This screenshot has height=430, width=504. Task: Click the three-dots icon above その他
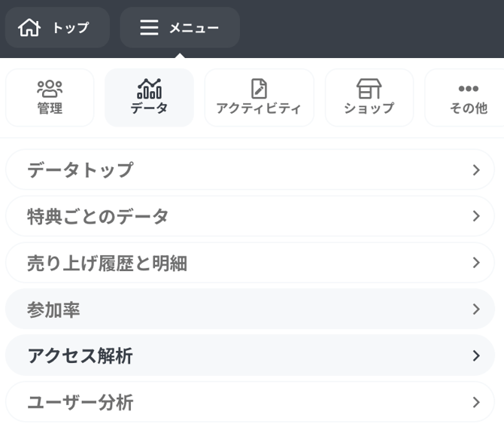[468, 89]
